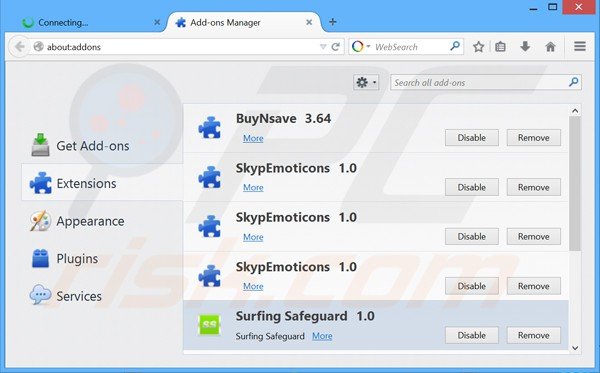Click the Services chat bubble icon
The width and height of the screenshot is (600, 373).
pos(40,295)
